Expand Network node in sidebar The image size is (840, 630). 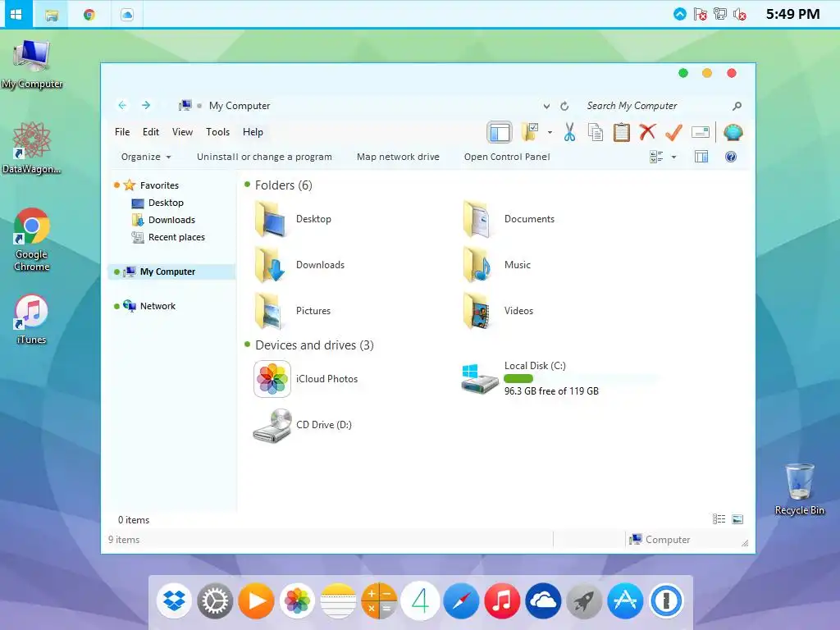[x=116, y=307]
